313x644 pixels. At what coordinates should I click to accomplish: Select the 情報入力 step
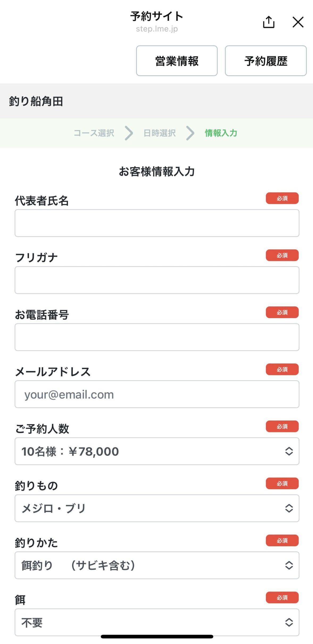[221, 133]
